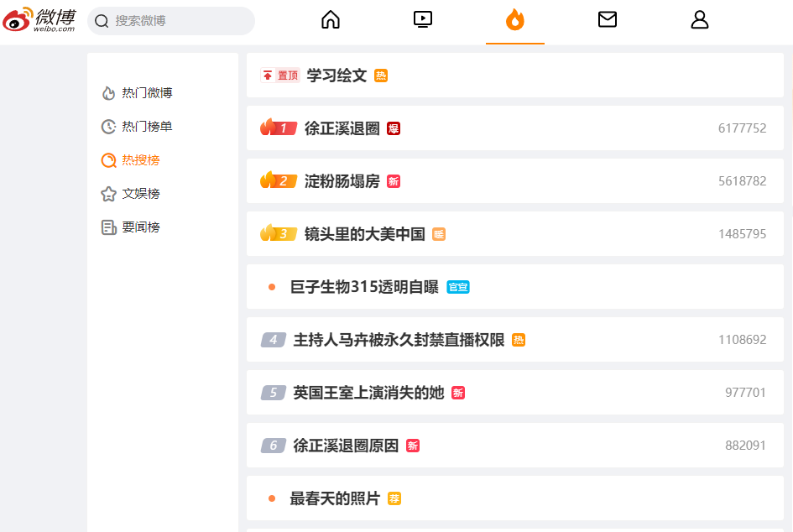Screen dimensions: 793x532
Task: Switch to 热门微博 in sidebar
Action: tap(147, 93)
